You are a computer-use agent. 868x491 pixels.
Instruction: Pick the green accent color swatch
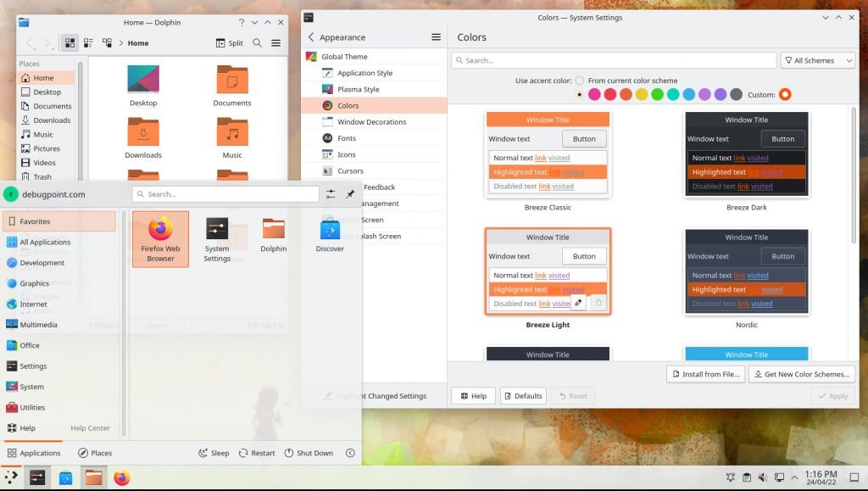658,95
